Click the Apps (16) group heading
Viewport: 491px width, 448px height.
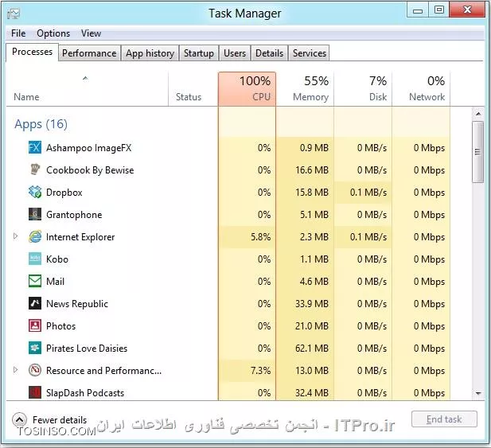tap(41, 124)
